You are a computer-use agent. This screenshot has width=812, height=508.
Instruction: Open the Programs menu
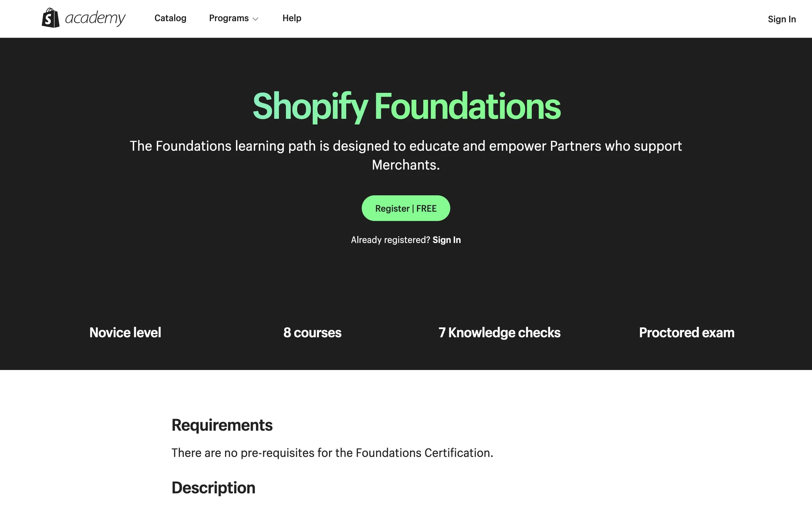click(x=229, y=18)
